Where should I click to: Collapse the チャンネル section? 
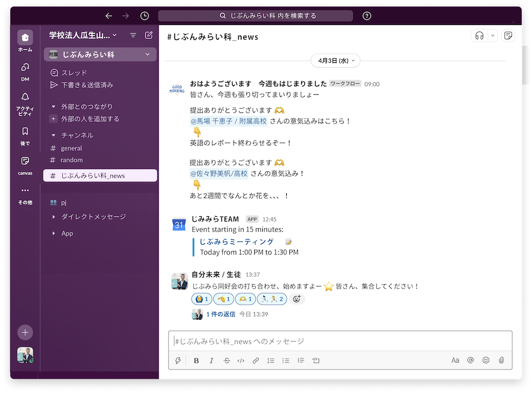[x=53, y=135]
